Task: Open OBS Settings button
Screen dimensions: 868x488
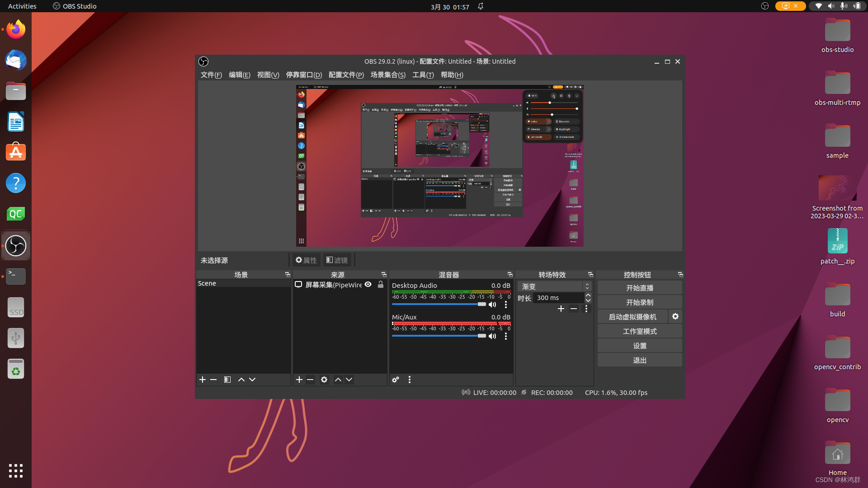Action: (x=640, y=346)
